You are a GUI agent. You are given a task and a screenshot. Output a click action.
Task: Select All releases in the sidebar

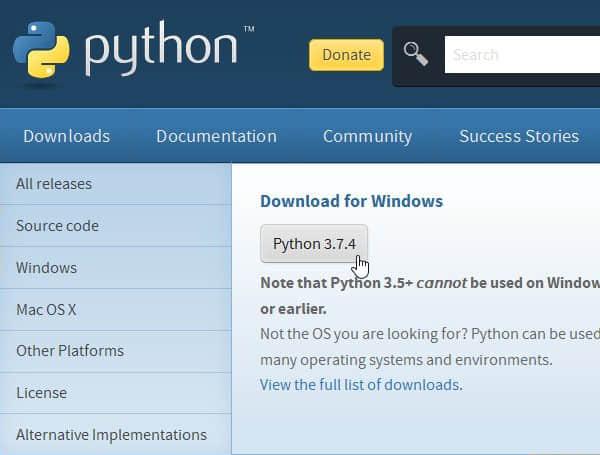pos(54,184)
